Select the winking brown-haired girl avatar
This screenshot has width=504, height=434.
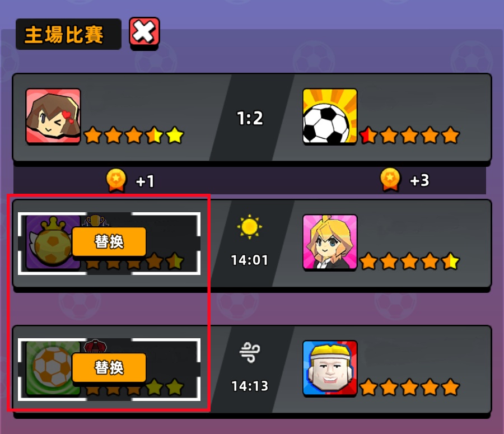tap(53, 116)
